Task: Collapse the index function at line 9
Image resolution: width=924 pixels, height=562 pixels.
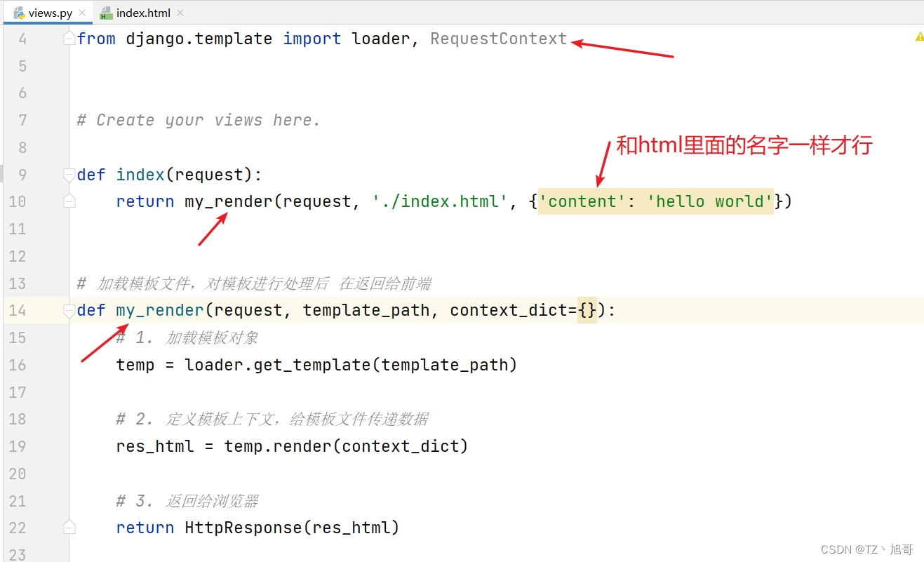Action: 69,175
